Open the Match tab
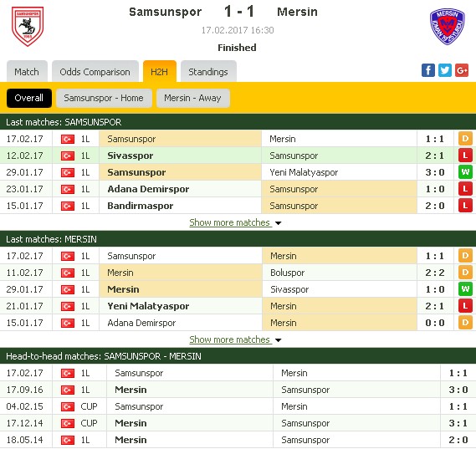 tap(27, 72)
